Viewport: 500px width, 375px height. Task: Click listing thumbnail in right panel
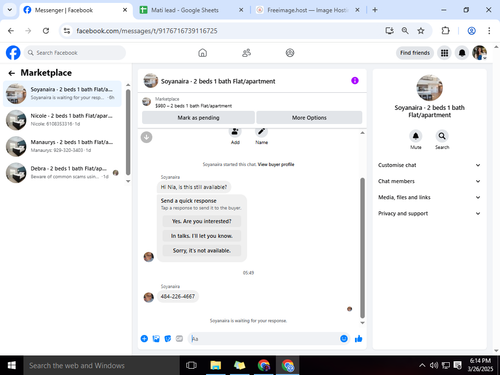coord(429,88)
